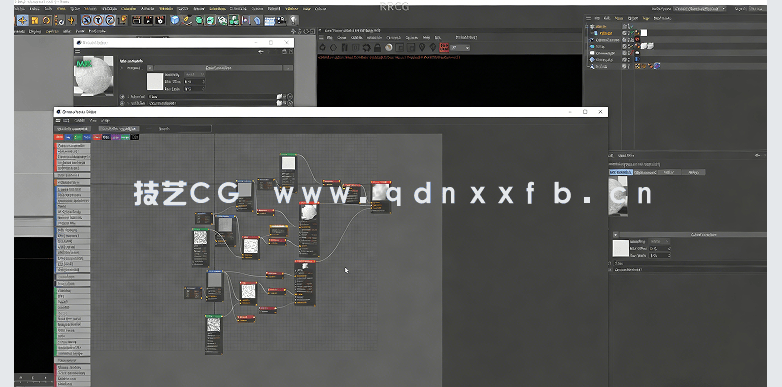The height and width of the screenshot is (387, 782).
Task: Select the Move tool in top toolbar
Action: pos(22,20)
